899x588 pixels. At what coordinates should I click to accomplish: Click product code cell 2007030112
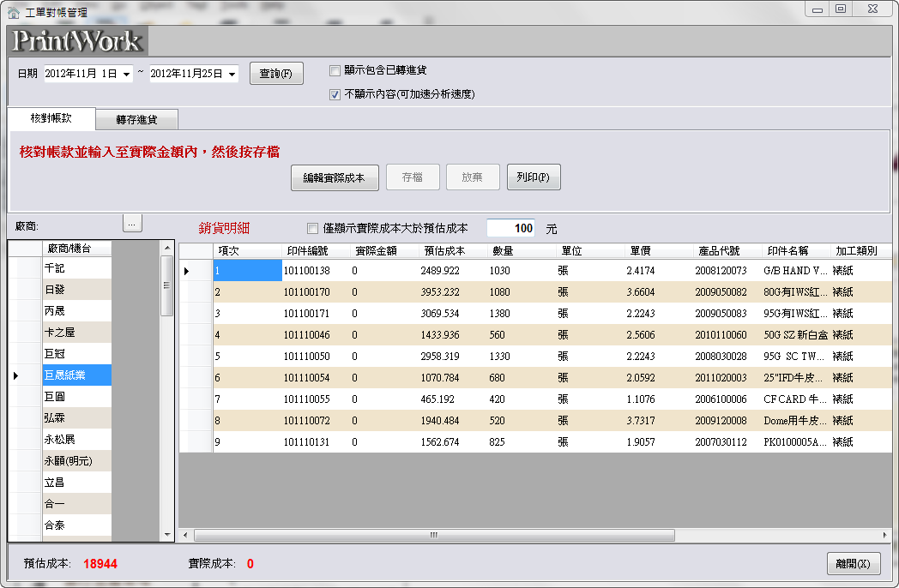[x=727, y=442]
